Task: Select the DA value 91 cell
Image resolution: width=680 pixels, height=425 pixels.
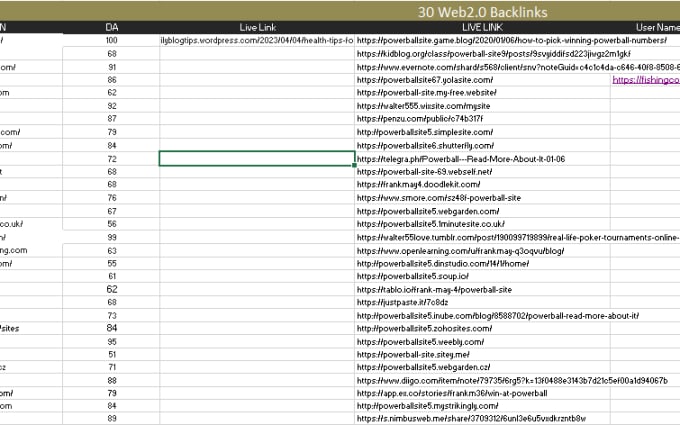Action: [x=112, y=67]
